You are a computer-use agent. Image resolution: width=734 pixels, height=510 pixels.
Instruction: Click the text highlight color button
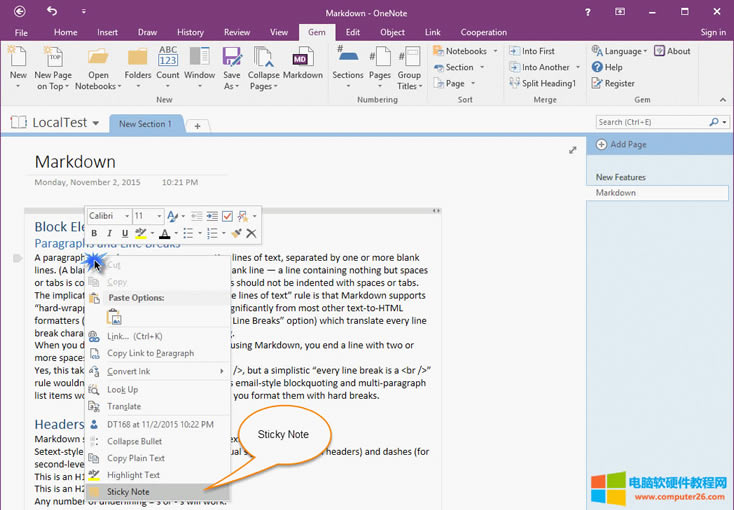pyautogui.click(x=141, y=233)
